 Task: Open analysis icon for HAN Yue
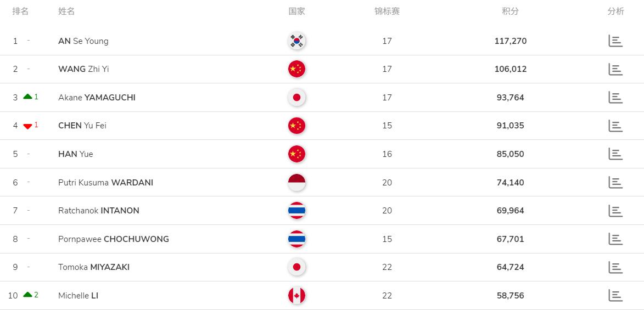[615, 154]
